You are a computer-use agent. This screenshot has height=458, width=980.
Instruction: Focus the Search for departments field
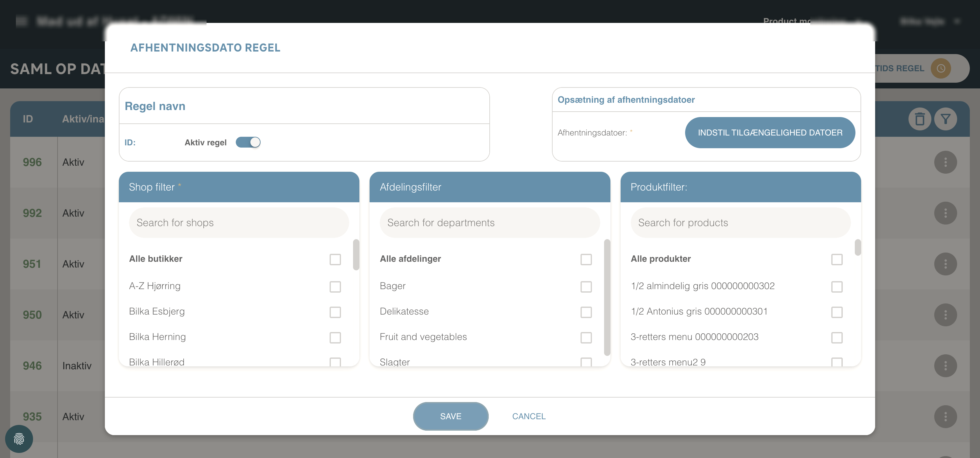click(x=489, y=223)
